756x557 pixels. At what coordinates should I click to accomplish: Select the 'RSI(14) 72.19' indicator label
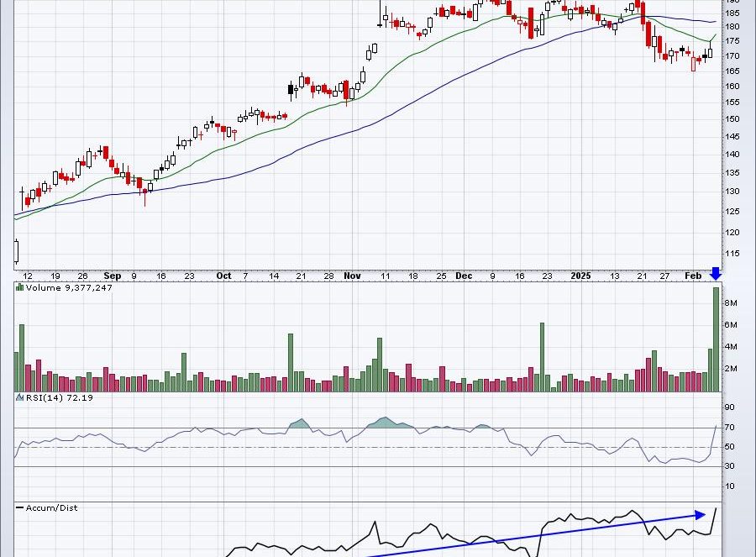(60, 398)
